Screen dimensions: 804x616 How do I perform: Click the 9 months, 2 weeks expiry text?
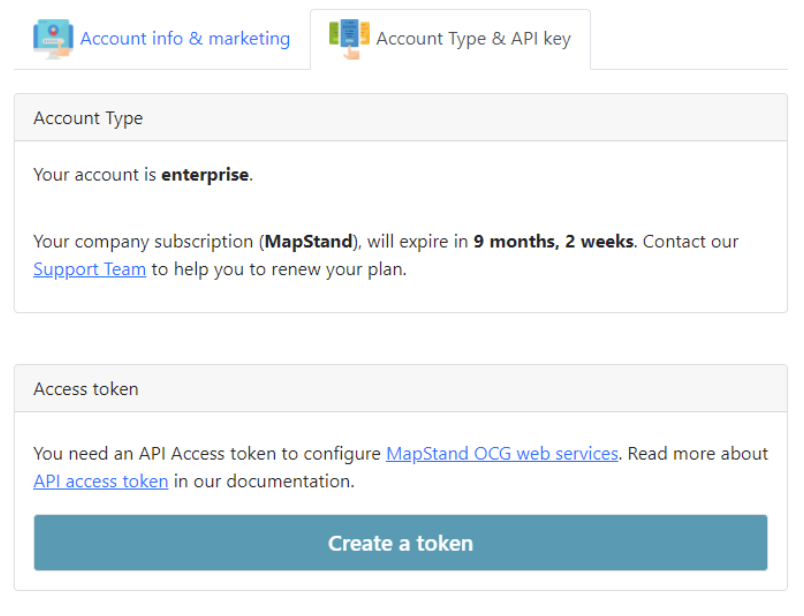pos(553,242)
